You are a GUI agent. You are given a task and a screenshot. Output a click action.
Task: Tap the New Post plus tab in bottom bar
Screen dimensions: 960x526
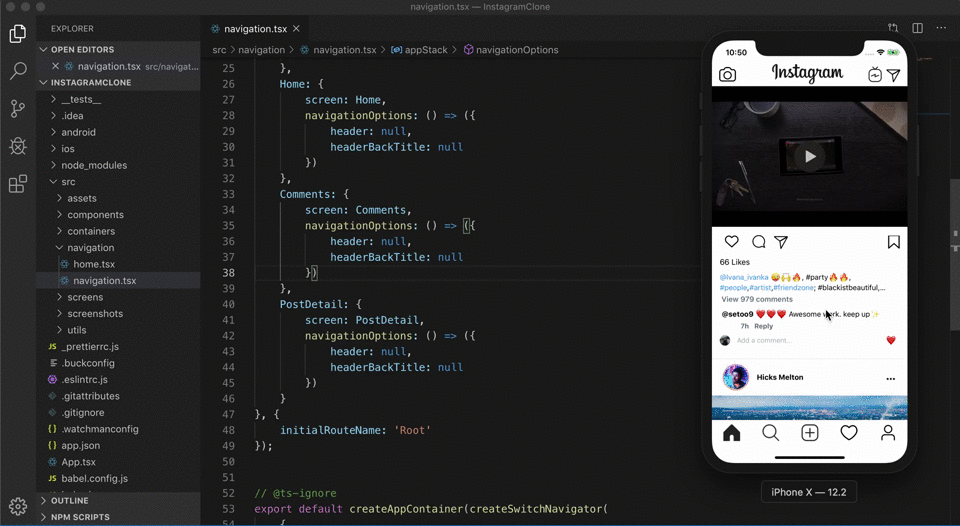click(809, 433)
